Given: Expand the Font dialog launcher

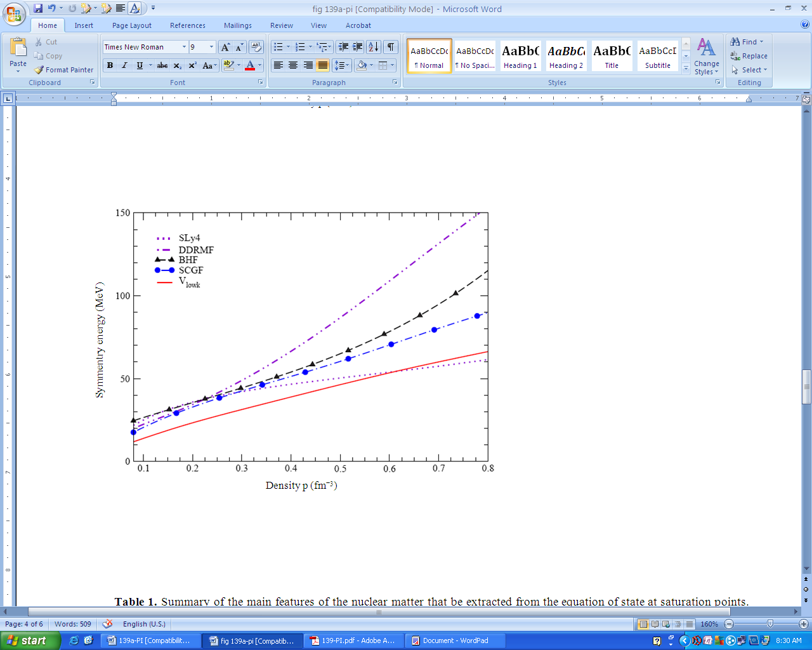Looking at the screenshot, I should click(260, 83).
